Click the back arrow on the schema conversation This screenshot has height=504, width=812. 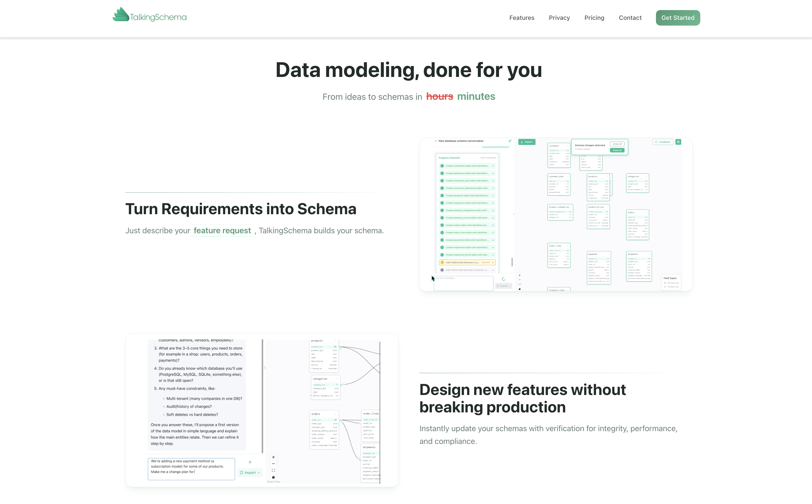436,141
